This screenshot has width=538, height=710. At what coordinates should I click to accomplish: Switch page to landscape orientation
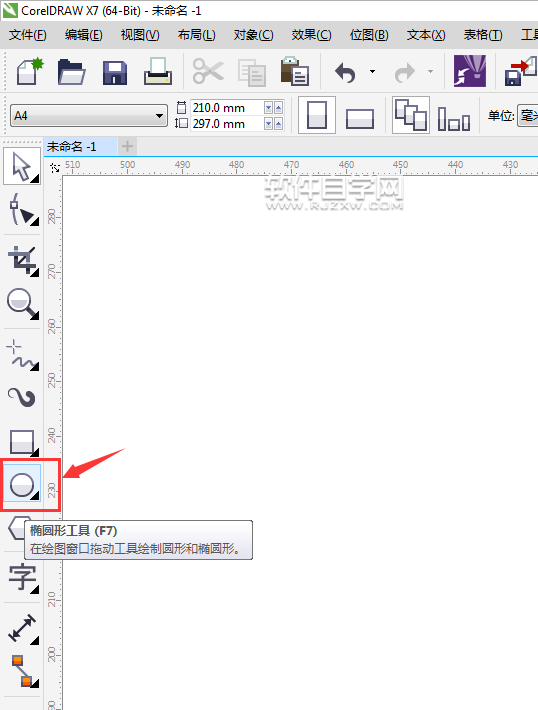(x=360, y=119)
